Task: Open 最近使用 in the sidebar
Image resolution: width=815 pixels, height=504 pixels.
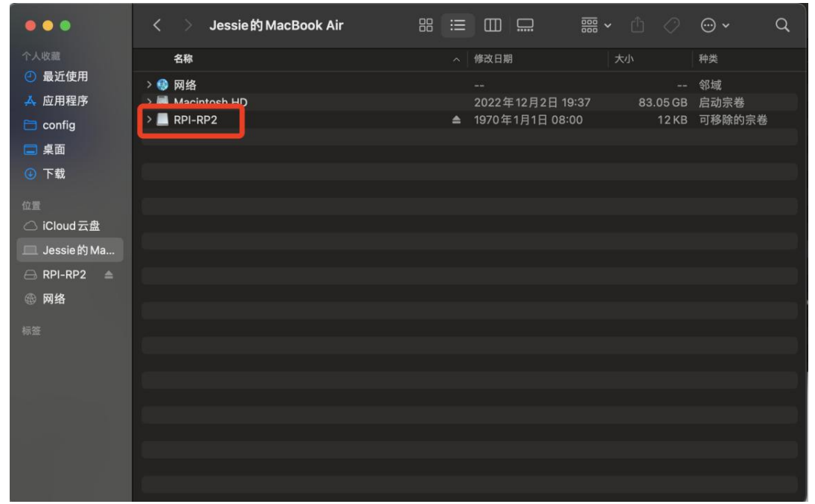Action: pyautogui.click(x=65, y=77)
